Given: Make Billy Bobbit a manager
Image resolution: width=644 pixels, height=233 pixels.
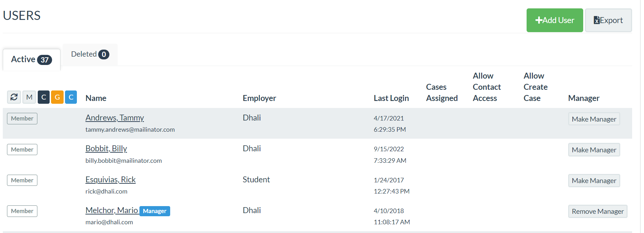Looking at the screenshot, I should click(594, 150).
